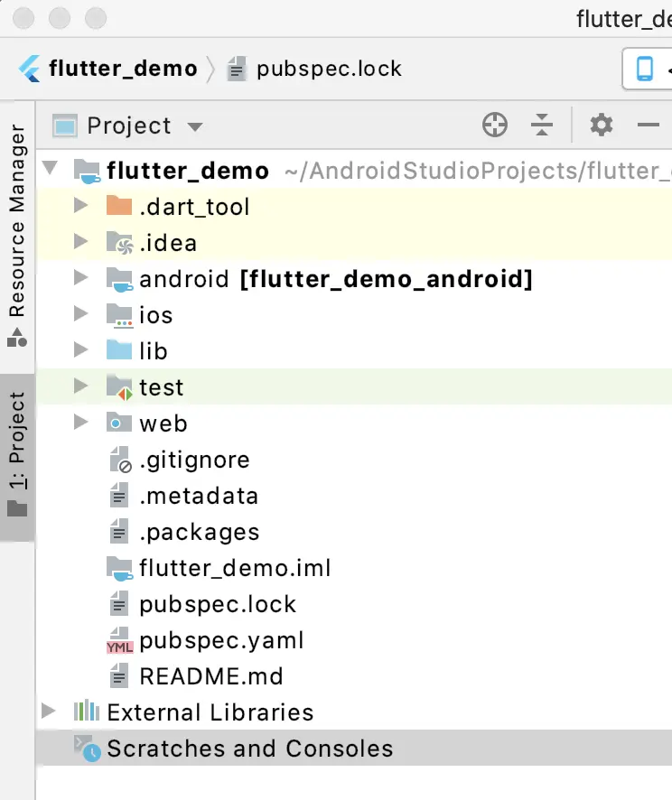Select flutter_demo root folder name
Image resolution: width=672 pixels, height=800 pixels.
pyautogui.click(x=188, y=171)
